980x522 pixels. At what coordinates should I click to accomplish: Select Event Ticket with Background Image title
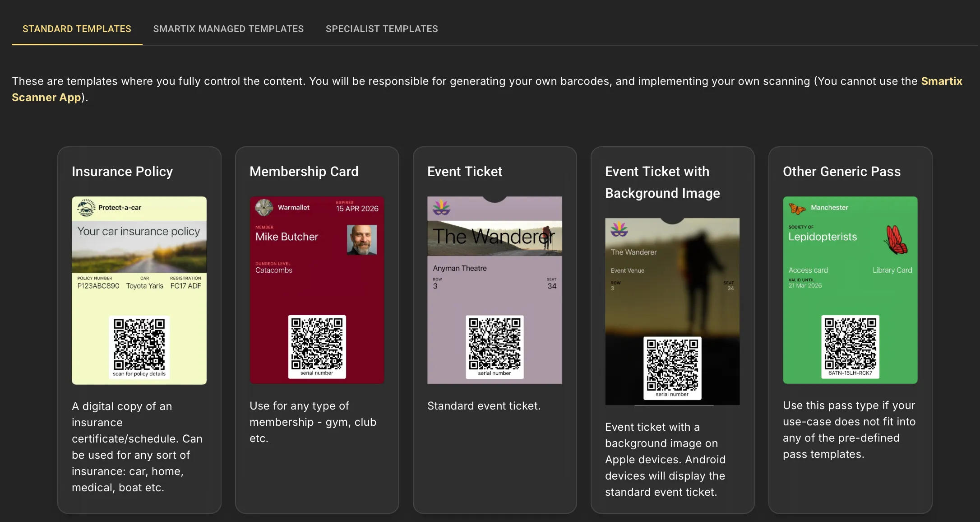662,182
